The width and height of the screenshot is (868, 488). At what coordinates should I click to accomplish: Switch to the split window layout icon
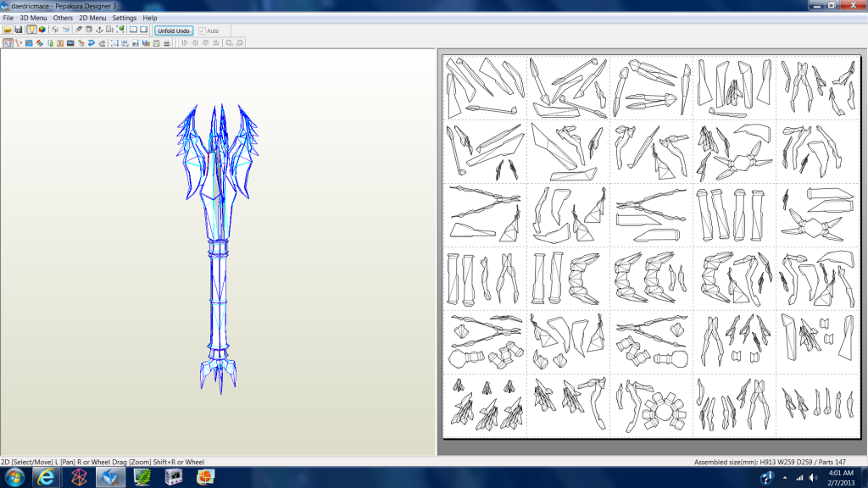click(x=133, y=30)
